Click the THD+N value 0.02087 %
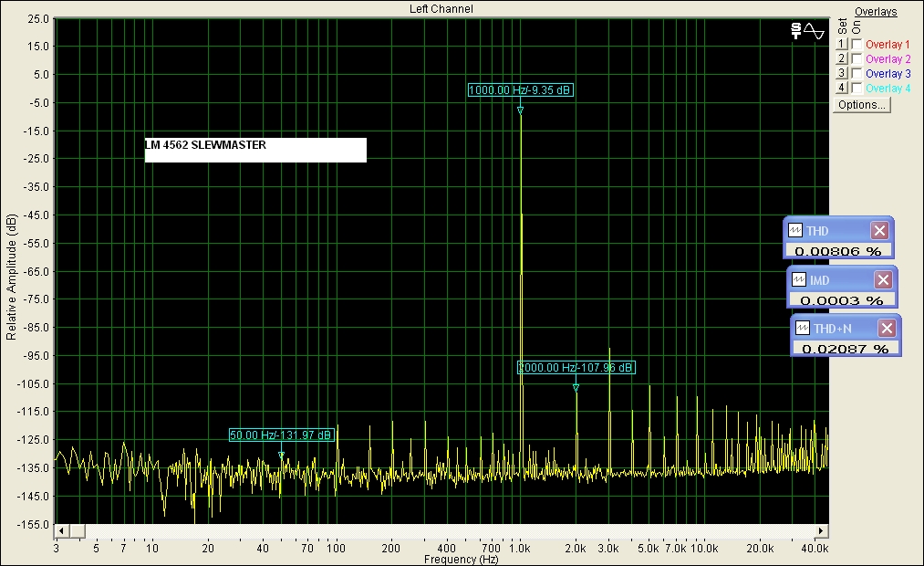924x566 pixels. (845, 349)
